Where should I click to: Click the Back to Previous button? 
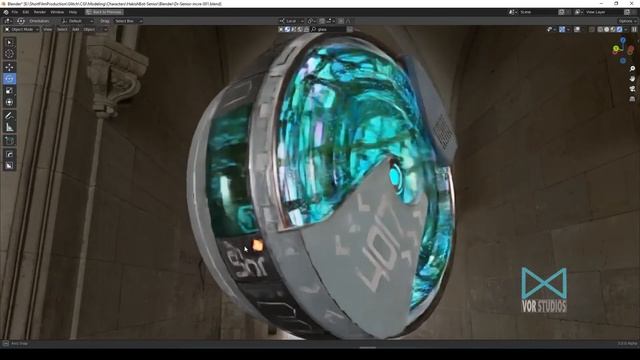[104, 12]
